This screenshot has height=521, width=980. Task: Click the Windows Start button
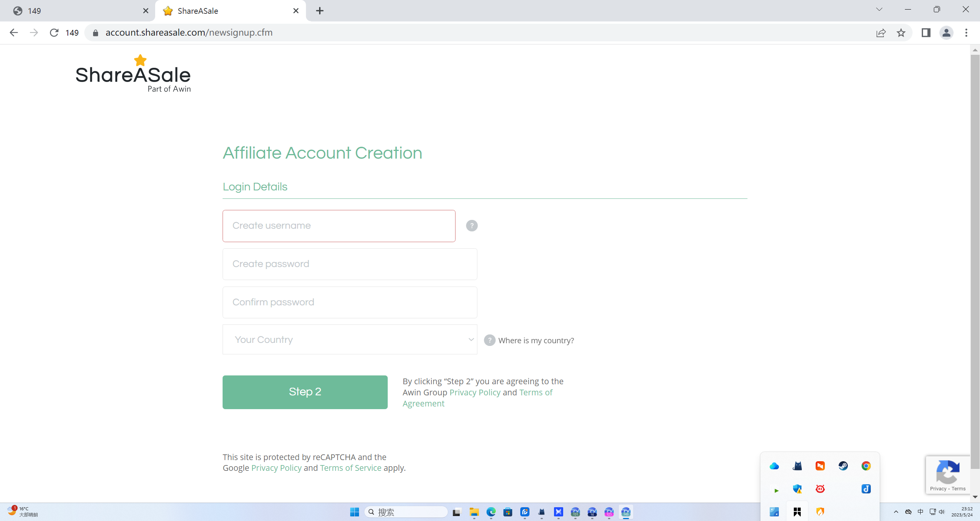point(354,512)
